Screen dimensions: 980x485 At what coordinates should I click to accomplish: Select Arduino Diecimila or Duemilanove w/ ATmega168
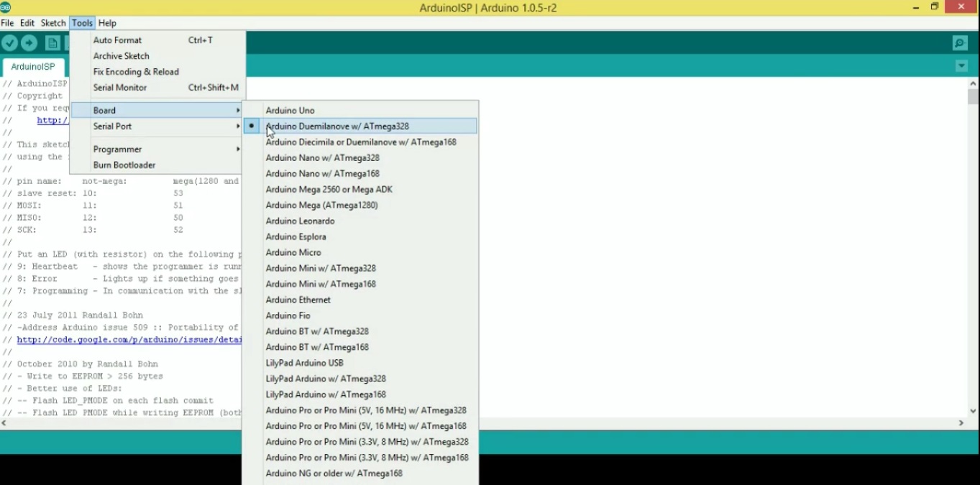point(360,142)
